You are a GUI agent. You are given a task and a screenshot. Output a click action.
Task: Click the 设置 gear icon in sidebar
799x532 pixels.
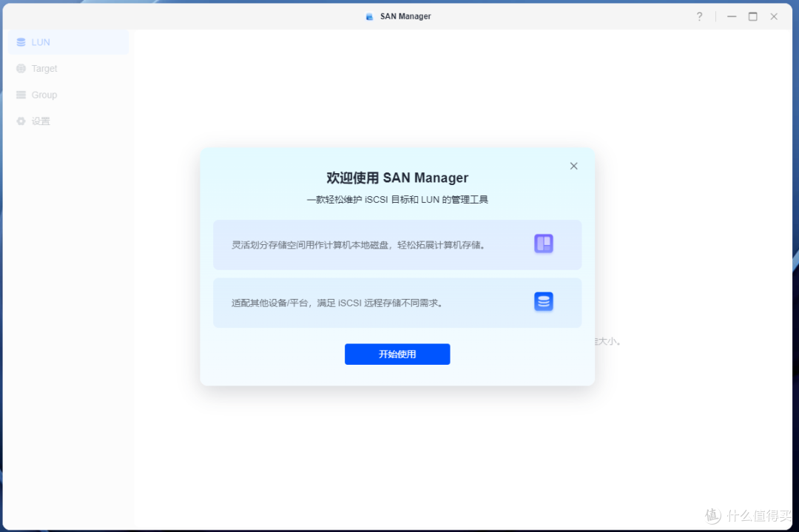(21, 121)
